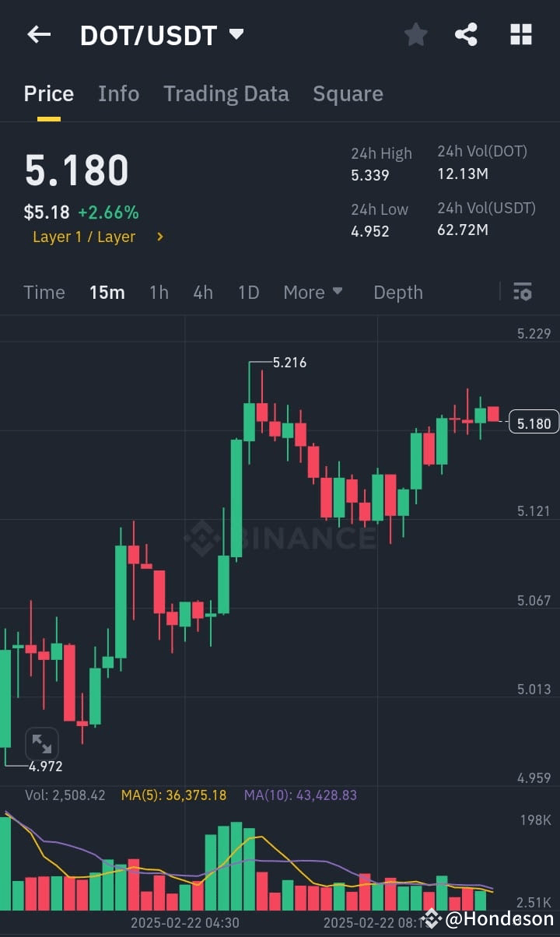The width and height of the screenshot is (560, 937).
Task: Open the share icon in the top bar
Action: (x=466, y=33)
